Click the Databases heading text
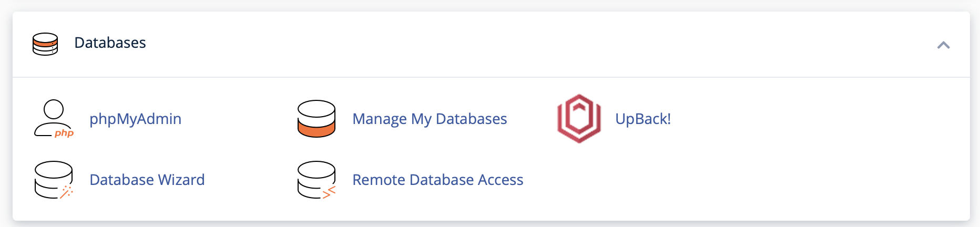This screenshot has height=227, width=980. (x=110, y=43)
